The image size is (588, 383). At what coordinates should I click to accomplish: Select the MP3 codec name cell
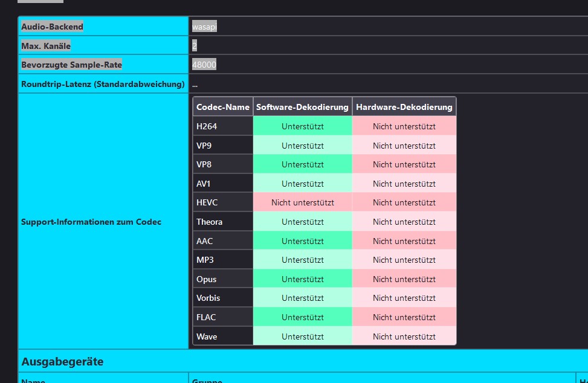click(223, 260)
